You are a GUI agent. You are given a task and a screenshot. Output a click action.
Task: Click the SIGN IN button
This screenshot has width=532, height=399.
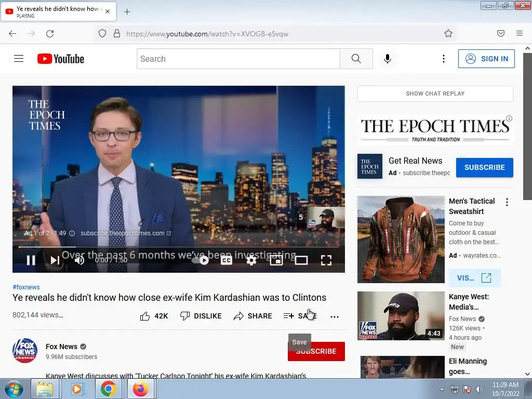(486, 59)
